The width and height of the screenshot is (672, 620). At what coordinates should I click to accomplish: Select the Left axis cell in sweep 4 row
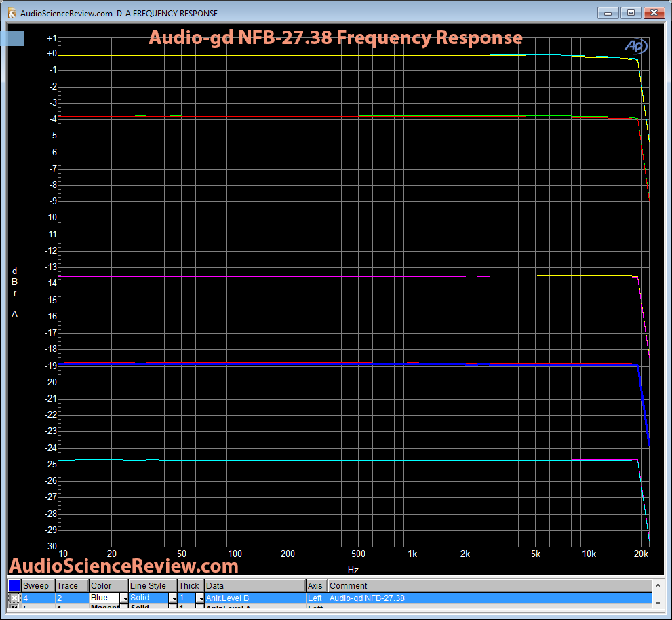click(x=317, y=598)
